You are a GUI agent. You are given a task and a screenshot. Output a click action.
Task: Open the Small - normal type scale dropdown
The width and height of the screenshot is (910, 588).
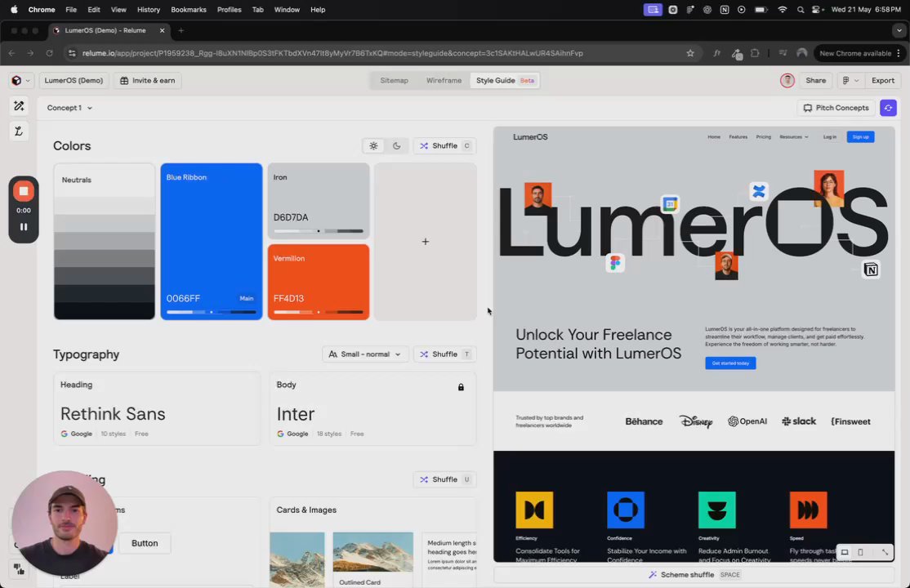pyautogui.click(x=365, y=354)
